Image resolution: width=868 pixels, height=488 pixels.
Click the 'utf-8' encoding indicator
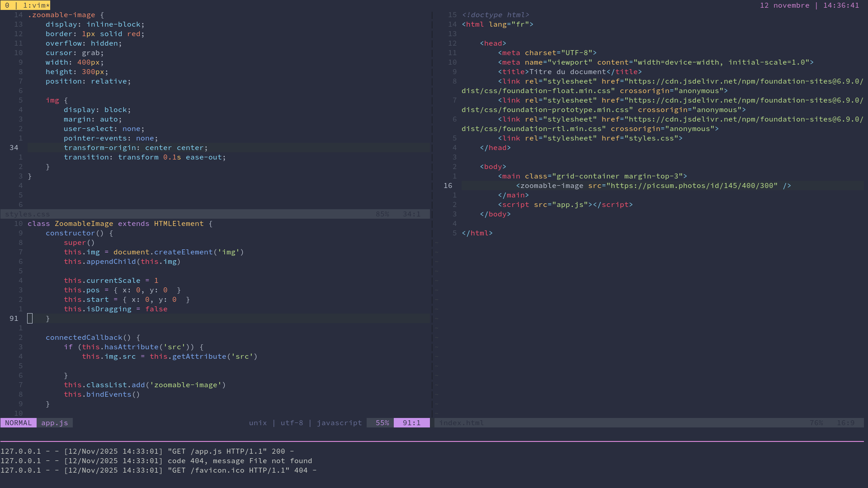pos(292,423)
